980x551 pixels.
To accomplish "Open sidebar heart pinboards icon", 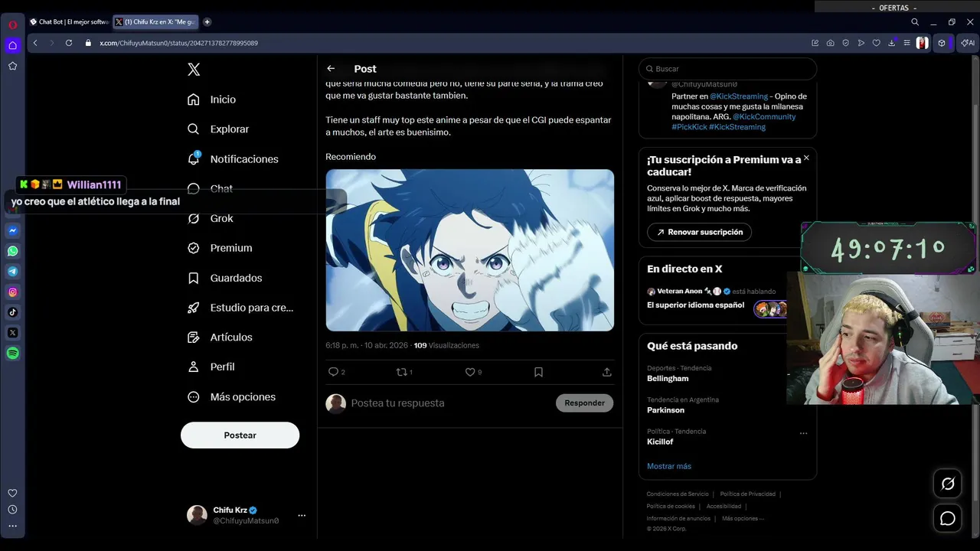I will (12, 494).
